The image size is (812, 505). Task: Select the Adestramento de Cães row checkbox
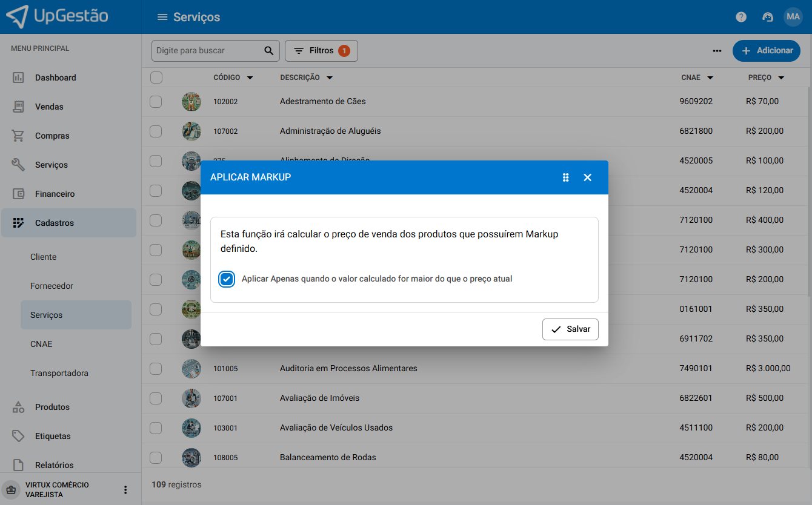point(156,102)
